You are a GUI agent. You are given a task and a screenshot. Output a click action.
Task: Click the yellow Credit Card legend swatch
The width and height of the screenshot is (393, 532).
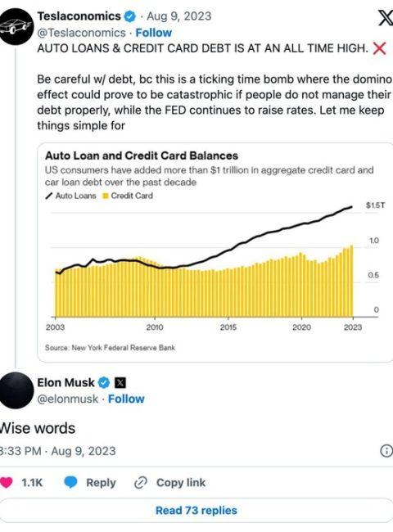(x=106, y=196)
